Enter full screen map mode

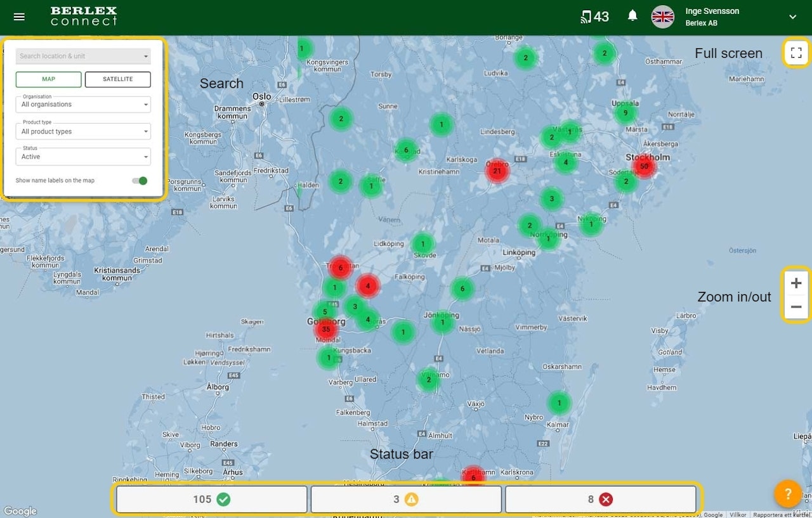pos(796,54)
